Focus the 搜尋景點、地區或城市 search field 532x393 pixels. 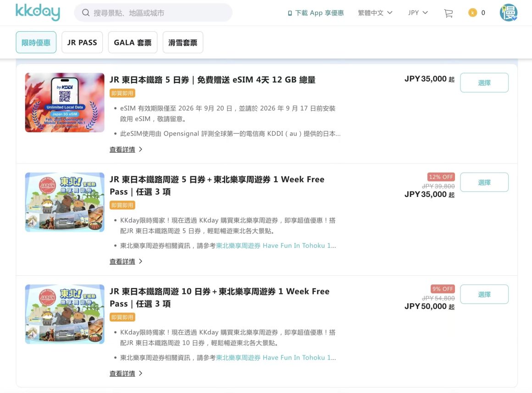[x=153, y=12]
